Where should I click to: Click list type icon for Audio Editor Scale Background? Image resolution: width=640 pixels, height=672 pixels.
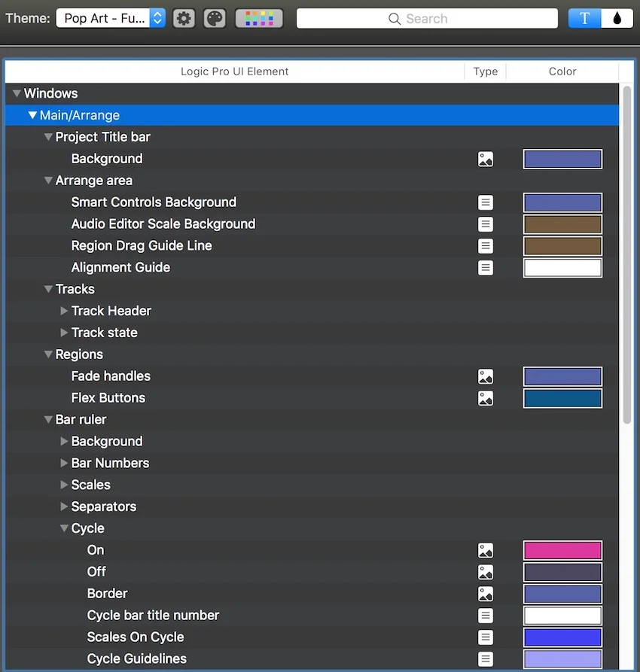[x=485, y=224]
